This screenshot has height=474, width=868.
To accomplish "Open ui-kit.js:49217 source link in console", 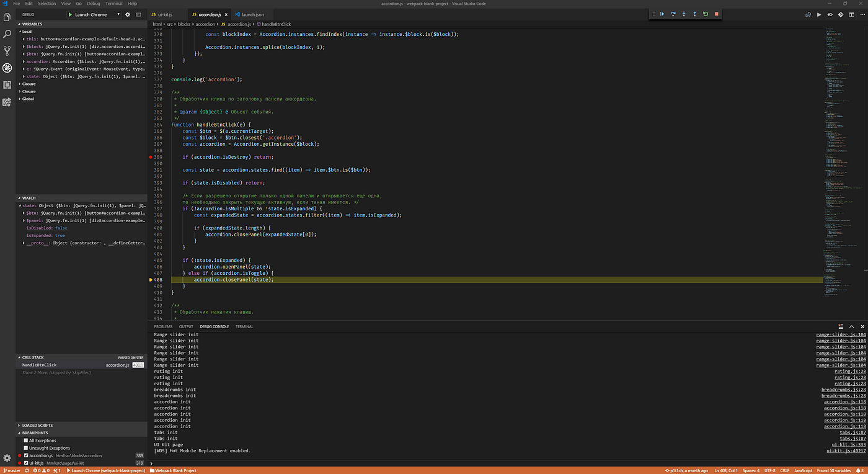I will (846, 450).
